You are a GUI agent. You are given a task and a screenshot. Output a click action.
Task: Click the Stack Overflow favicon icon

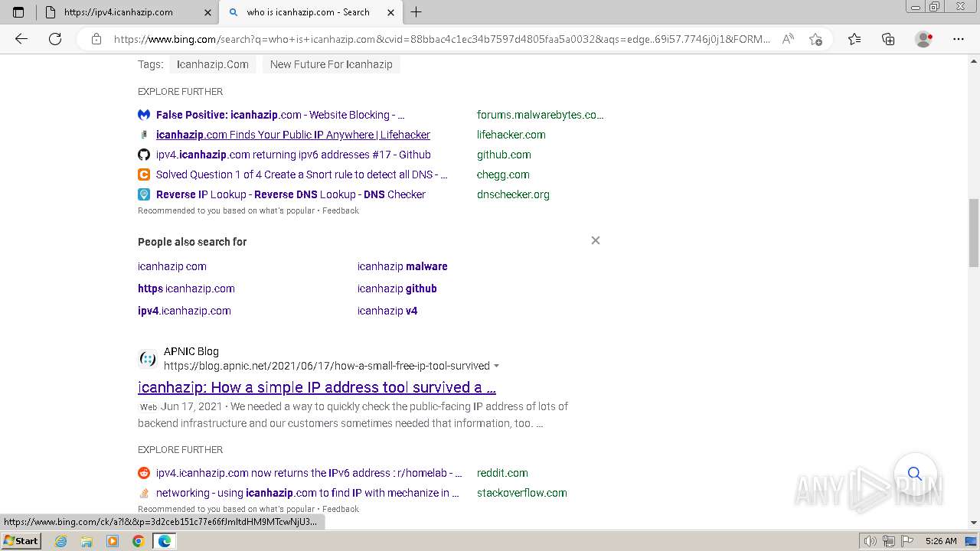click(x=144, y=493)
